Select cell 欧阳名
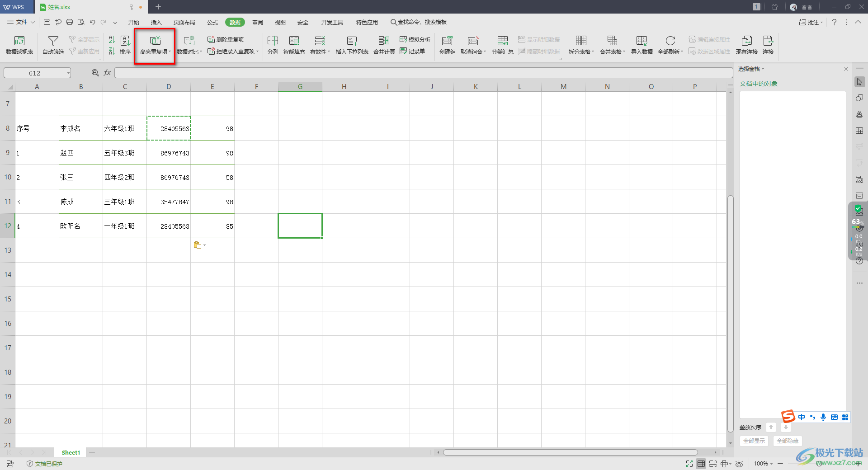Image resolution: width=868 pixels, height=470 pixels. pos(81,226)
